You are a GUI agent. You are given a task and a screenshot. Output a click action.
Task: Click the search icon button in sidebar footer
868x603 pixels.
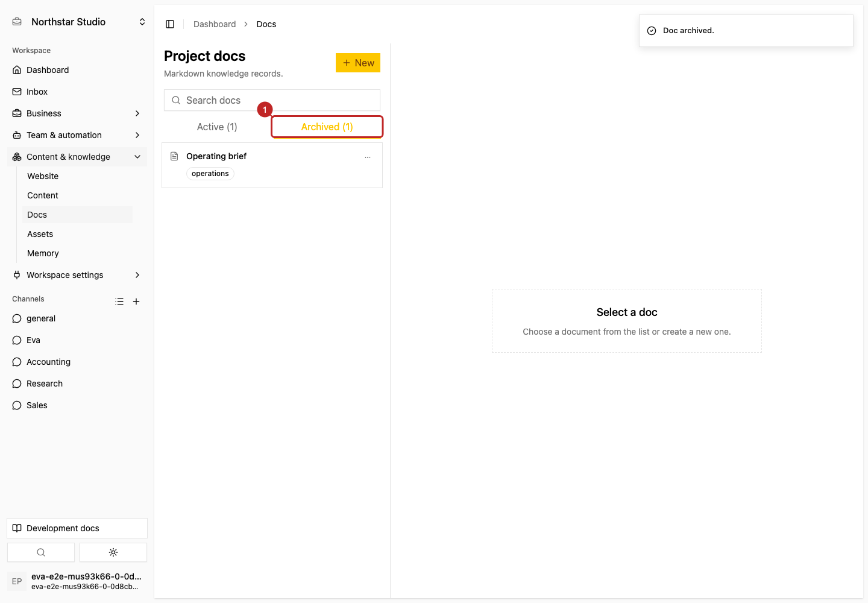41,552
